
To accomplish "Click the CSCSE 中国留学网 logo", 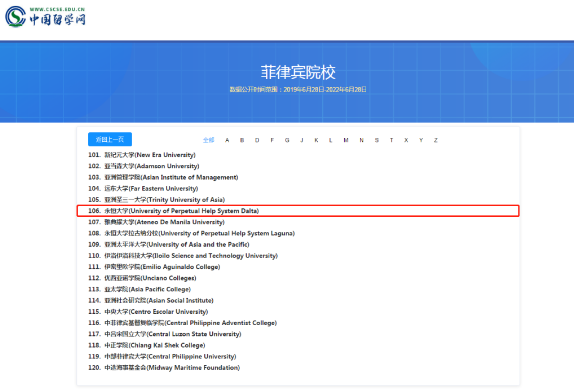I will pos(45,16).
